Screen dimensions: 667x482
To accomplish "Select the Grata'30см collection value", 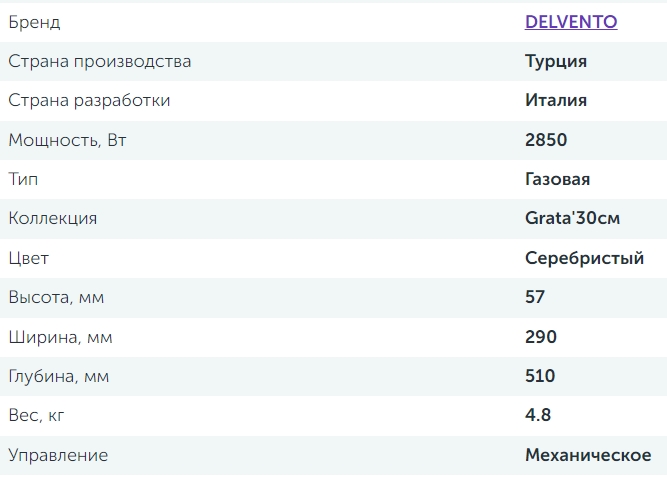I will [572, 218].
